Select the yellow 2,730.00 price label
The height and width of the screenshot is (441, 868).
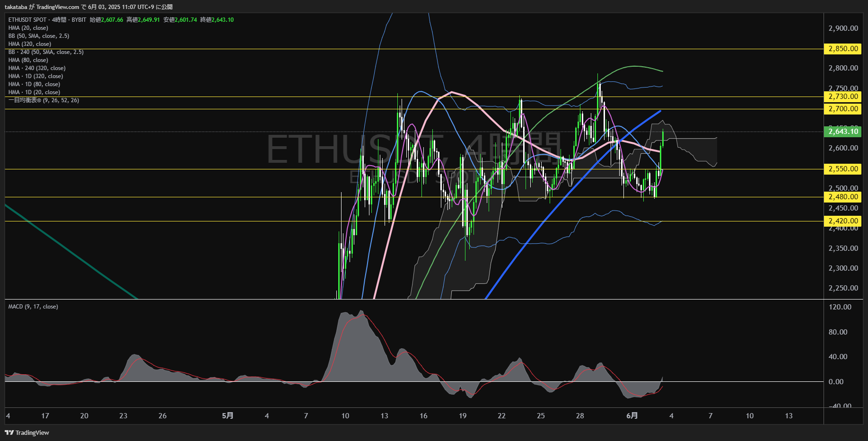[x=842, y=97]
